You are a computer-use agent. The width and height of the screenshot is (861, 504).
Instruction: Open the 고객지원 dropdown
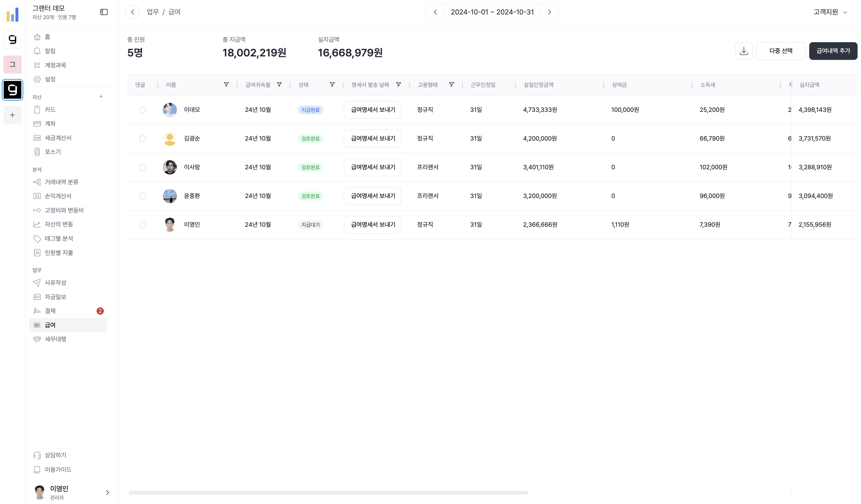[830, 12]
